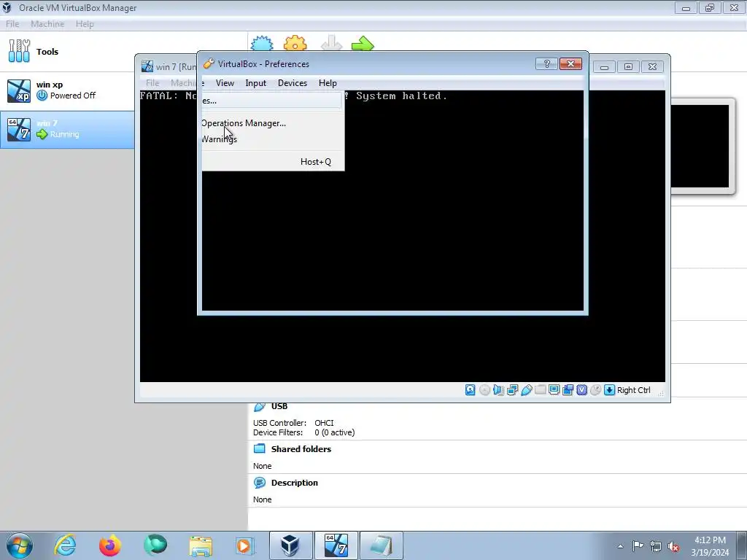This screenshot has height=560, width=747.
Task: Click the greyed Discard arrow icon
Action: (332, 43)
